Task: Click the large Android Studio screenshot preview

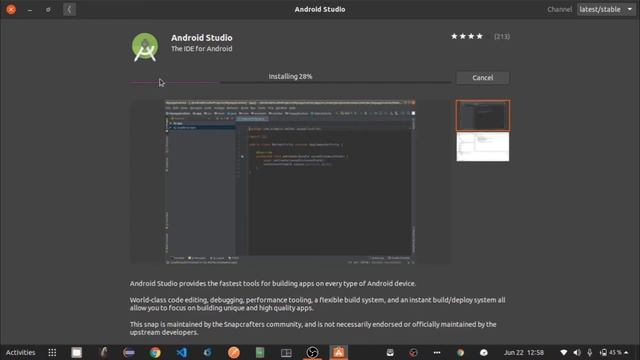Action: click(290, 182)
